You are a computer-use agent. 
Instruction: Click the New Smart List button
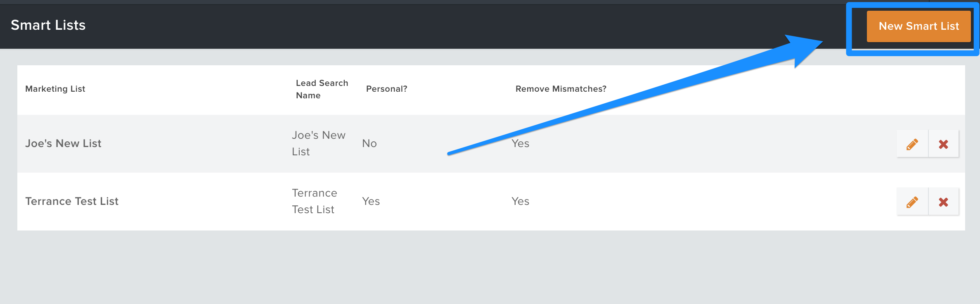coord(918,26)
